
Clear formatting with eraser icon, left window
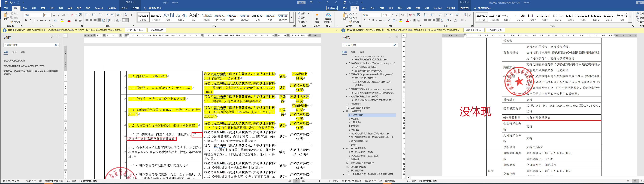click(72, 15)
